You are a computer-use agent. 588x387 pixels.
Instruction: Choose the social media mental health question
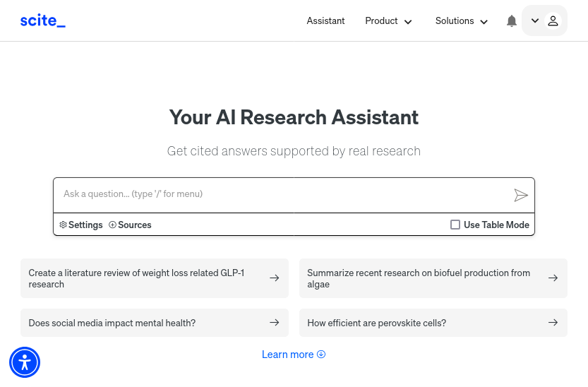[x=155, y=323]
